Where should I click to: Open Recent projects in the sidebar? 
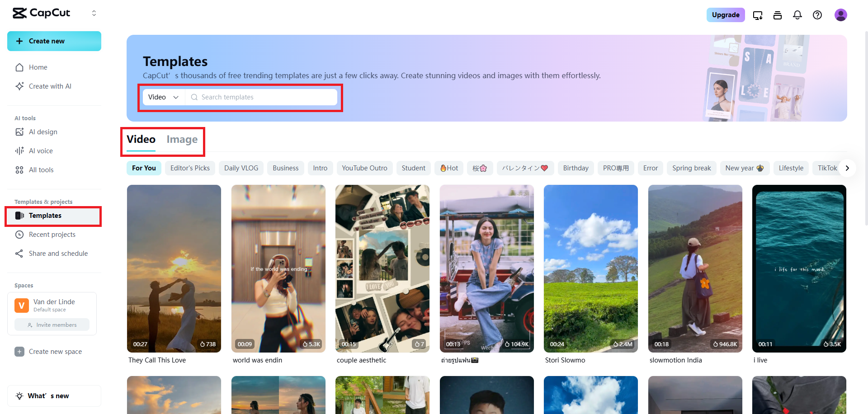pyautogui.click(x=52, y=234)
